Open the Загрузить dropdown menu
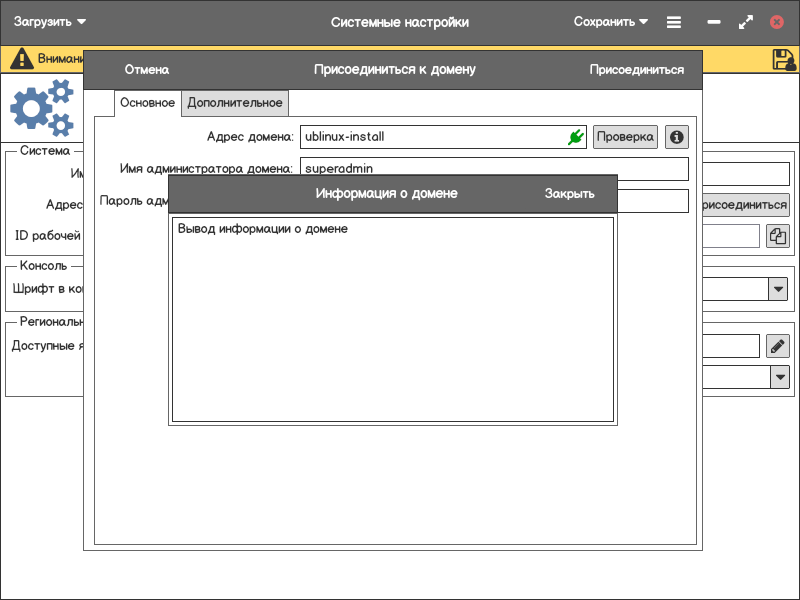800x600 pixels. (x=50, y=22)
